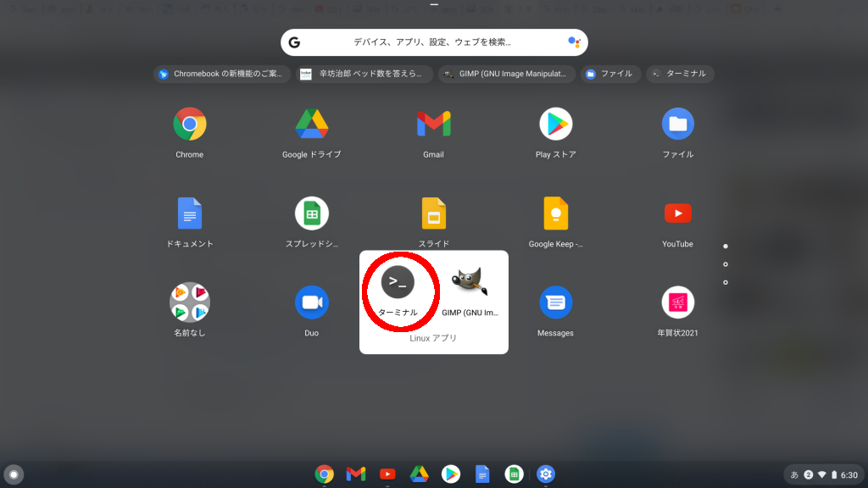Screen dimensions: 868x488
Task: Open Settings gear on the shelf
Action: click(545, 474)
